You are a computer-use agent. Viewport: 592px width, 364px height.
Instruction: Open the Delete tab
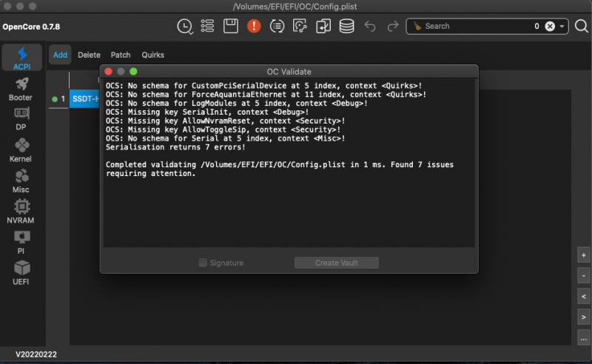(89, 55)
